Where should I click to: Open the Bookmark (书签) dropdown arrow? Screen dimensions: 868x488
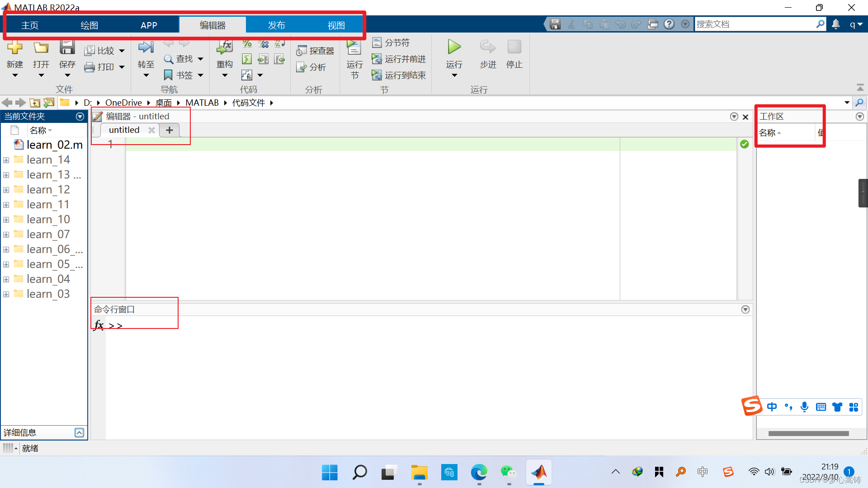point(200,75)
